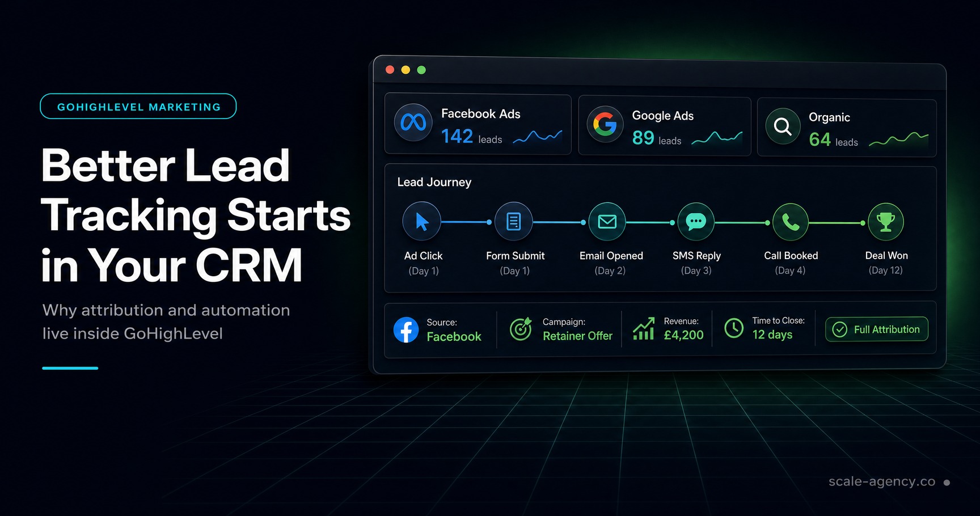The image size is (980, 516).
Task: Click the "Organic" card title
Action: tap(829, 117)
